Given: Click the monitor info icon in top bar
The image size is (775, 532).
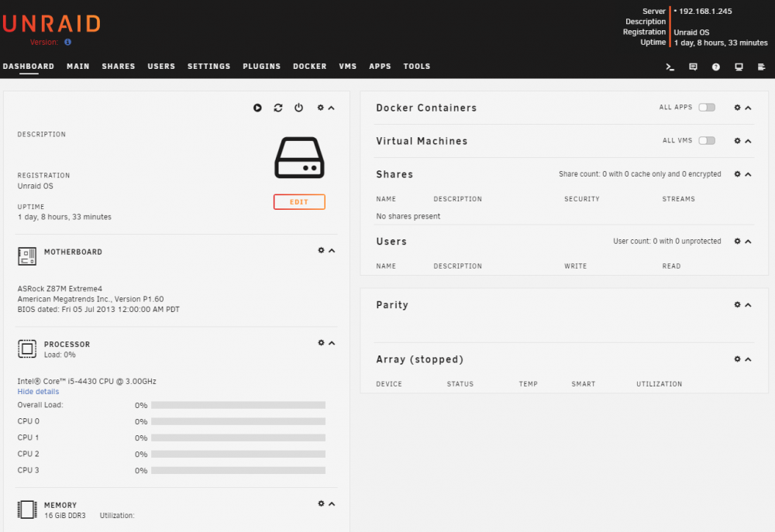Looking at the screenshot, I should [x=739, y=67].
